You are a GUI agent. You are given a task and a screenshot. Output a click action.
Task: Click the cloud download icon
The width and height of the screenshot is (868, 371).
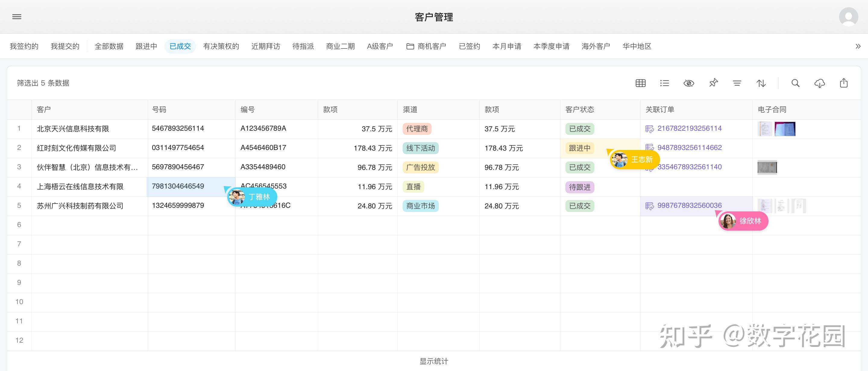819,83
